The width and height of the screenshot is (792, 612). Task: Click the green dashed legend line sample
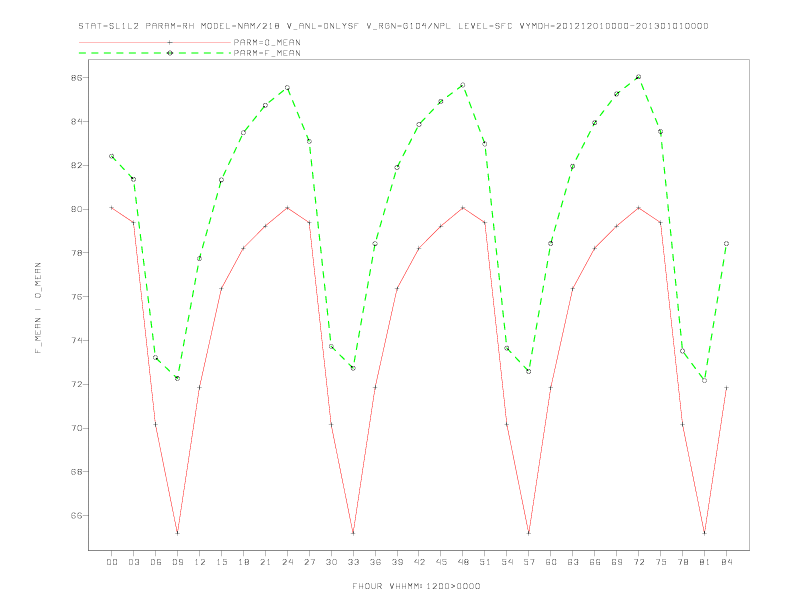tap(155, 53)
